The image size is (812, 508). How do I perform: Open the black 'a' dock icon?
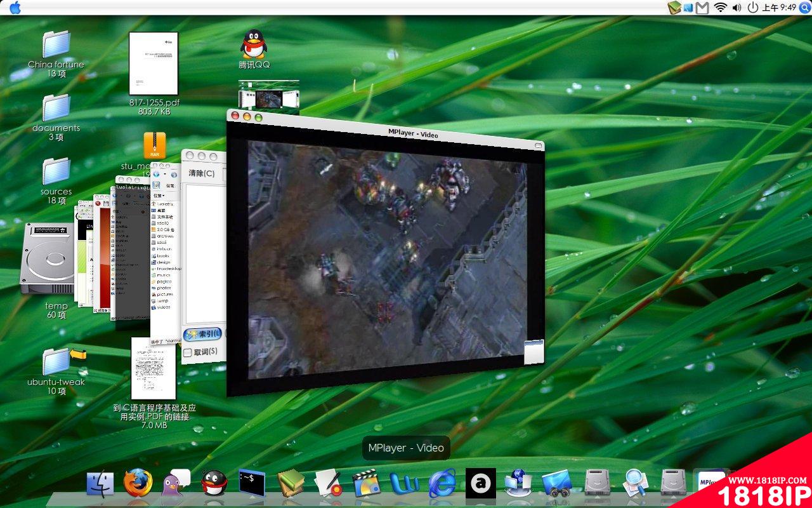pyautogui.click(x=480, y=483)
